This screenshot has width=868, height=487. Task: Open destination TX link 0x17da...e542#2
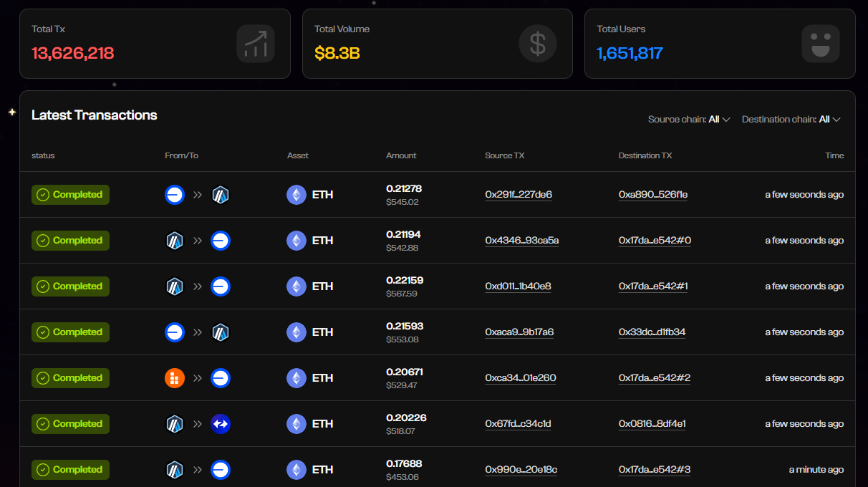coord(655,378)
